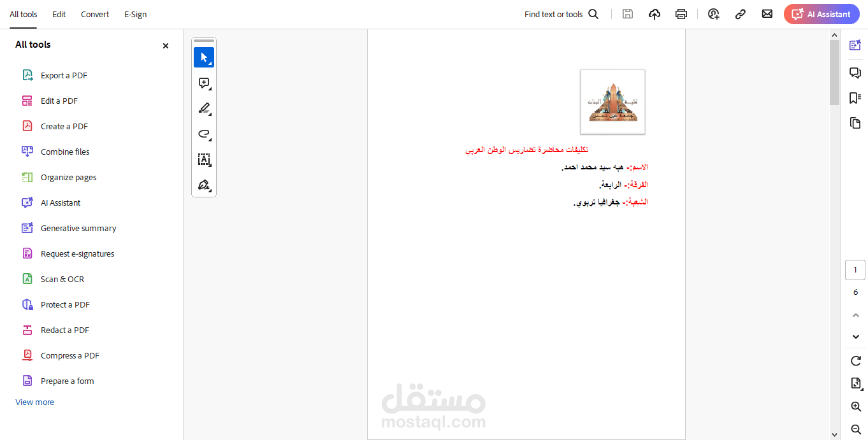The image size is (868, 440).
Task: Select the arrow selection tool
Action: [x=204, y=57]
